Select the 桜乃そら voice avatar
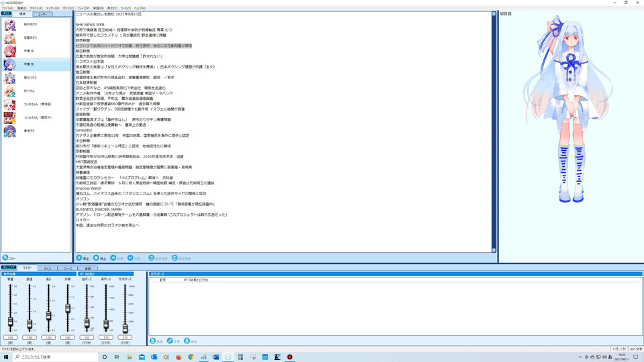Viewport: 644px width, 362px height. 10,91
